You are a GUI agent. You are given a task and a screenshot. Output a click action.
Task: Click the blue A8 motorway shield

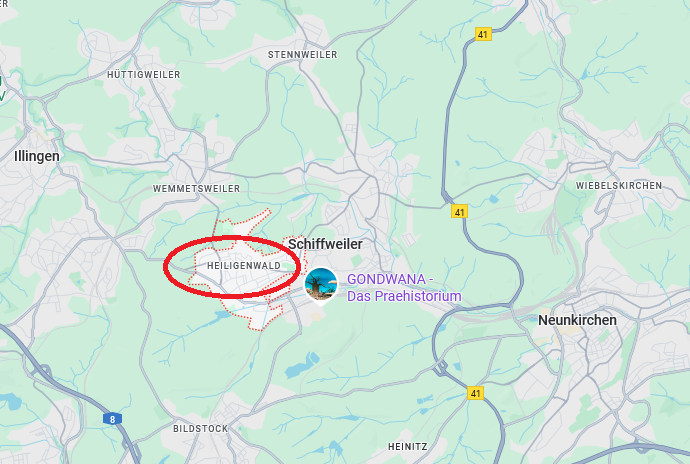point(112,419)
